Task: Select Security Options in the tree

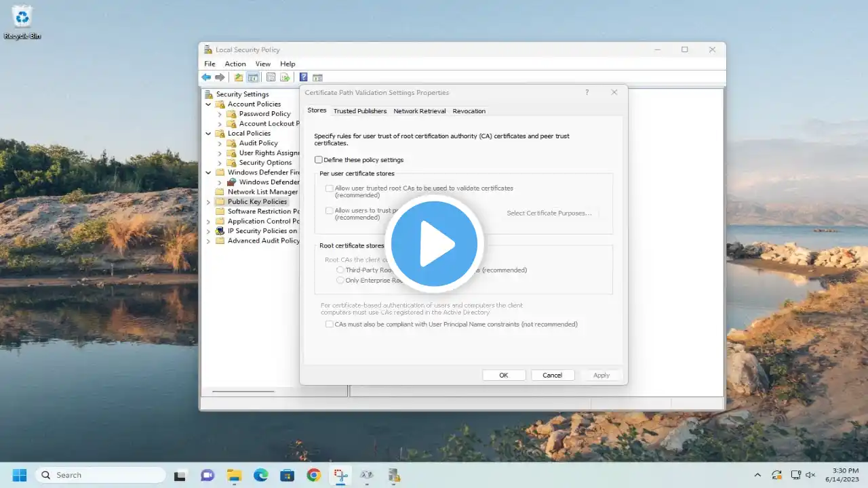Action: tap(265, 163)
